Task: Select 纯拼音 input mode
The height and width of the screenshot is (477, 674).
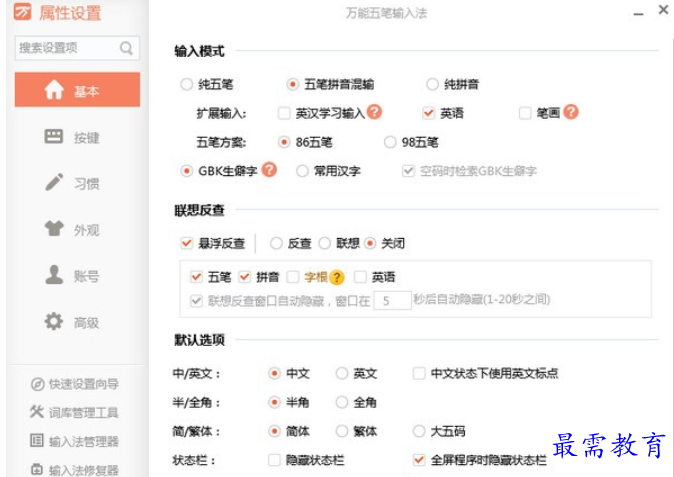Action: 432,84
